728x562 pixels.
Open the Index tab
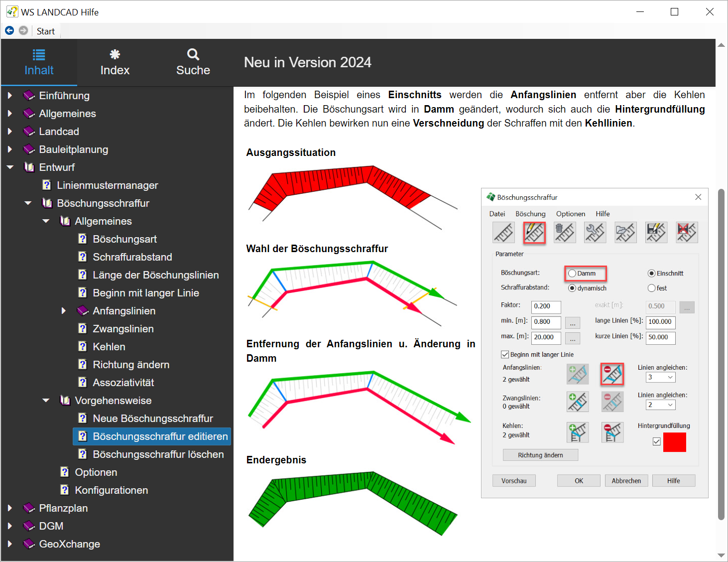point(115,62)
